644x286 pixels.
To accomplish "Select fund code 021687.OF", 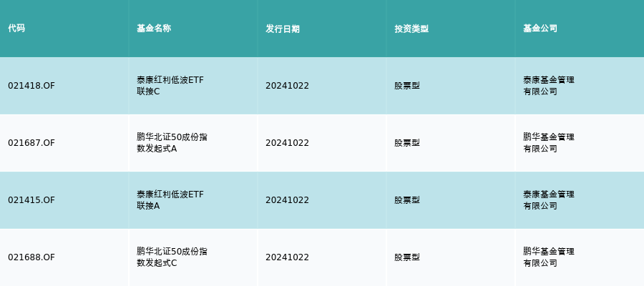I will tap(31, 143).
